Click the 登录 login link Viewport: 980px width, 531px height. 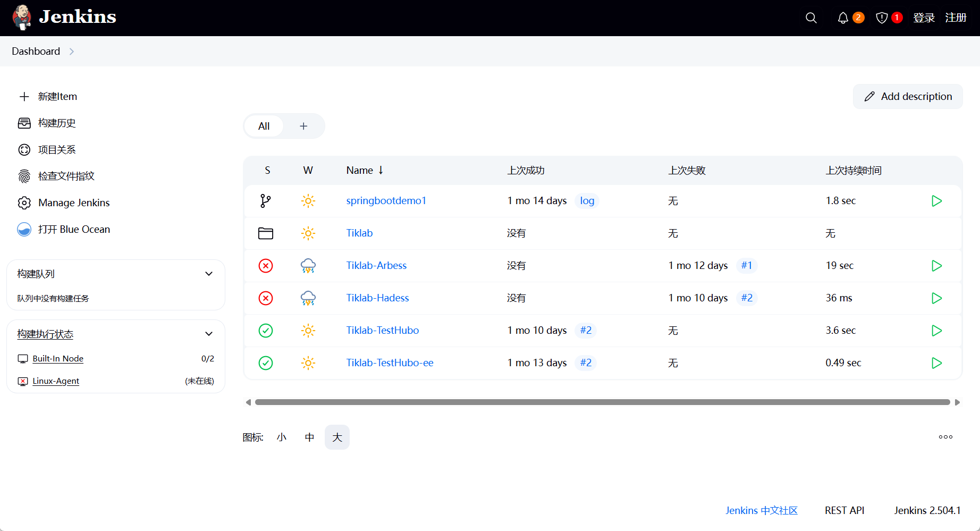coord(924,18)
